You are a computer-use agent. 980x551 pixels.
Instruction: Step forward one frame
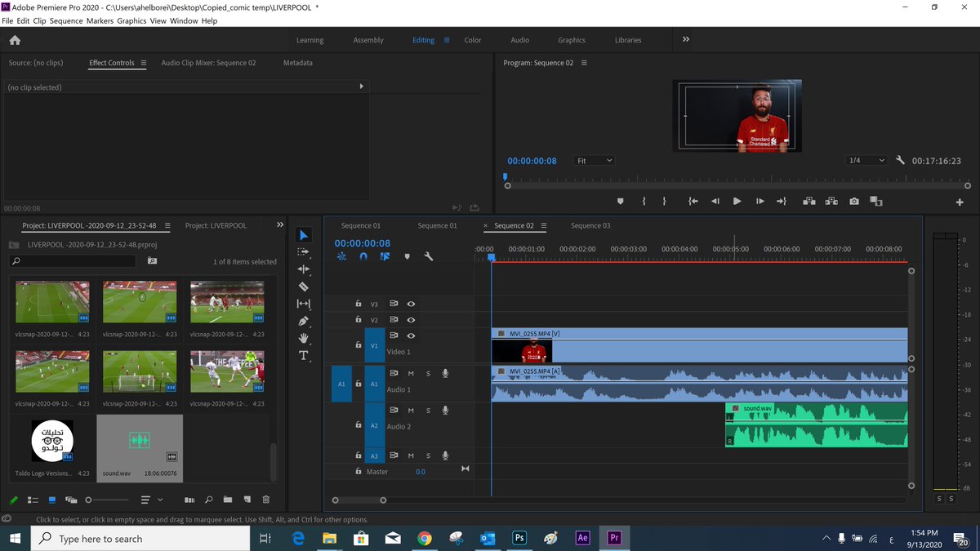(760, 202)
